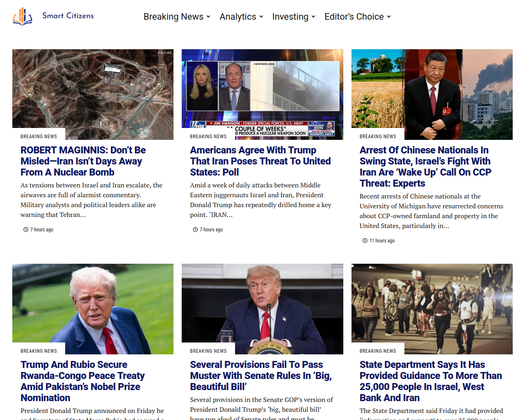525x420 pixels.
Task: Open the Trump at microphone thumbnail
Action: (262, 309)
